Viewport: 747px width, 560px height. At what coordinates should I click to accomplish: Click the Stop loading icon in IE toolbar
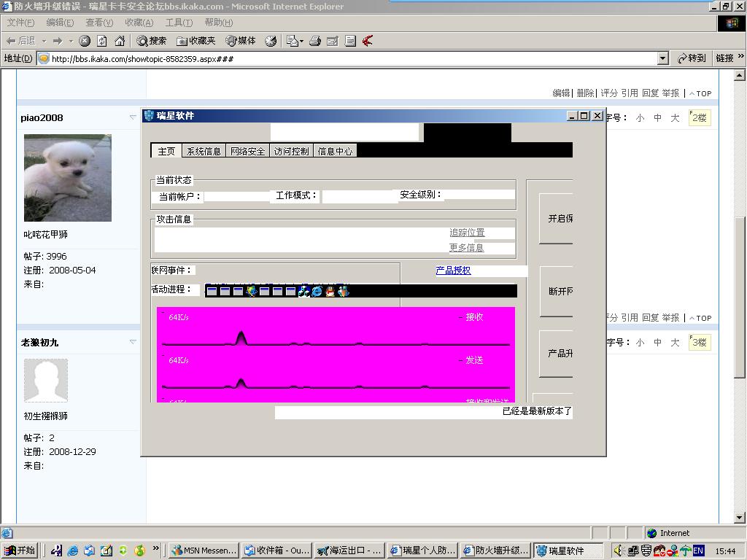(85, 41)
